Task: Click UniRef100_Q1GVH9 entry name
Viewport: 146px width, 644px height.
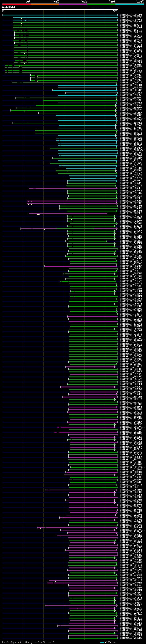Action: point(131,432)
